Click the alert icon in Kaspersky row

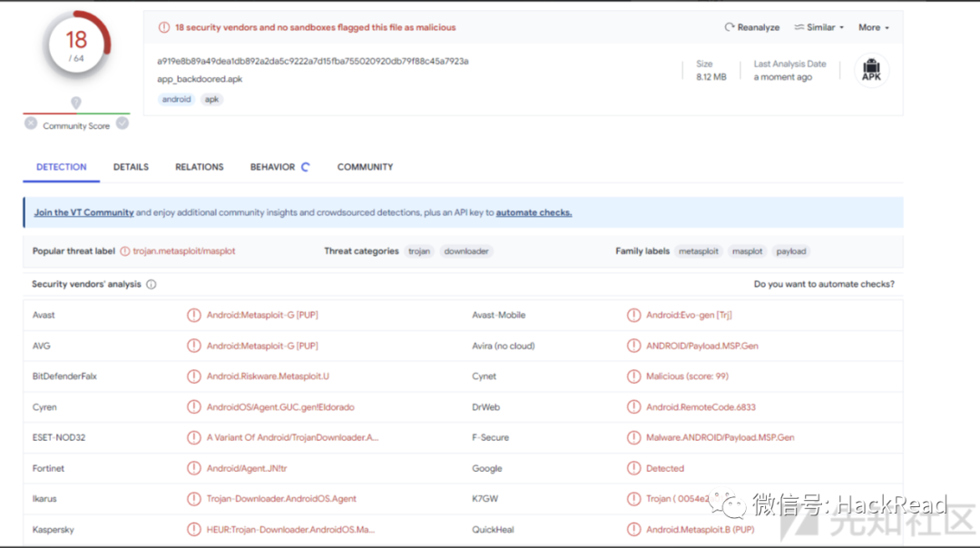tap(194, 529)
